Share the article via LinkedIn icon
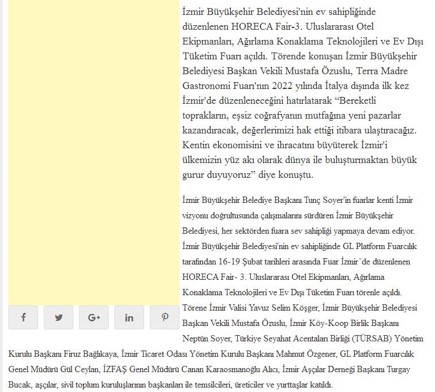 click(129, 317)
